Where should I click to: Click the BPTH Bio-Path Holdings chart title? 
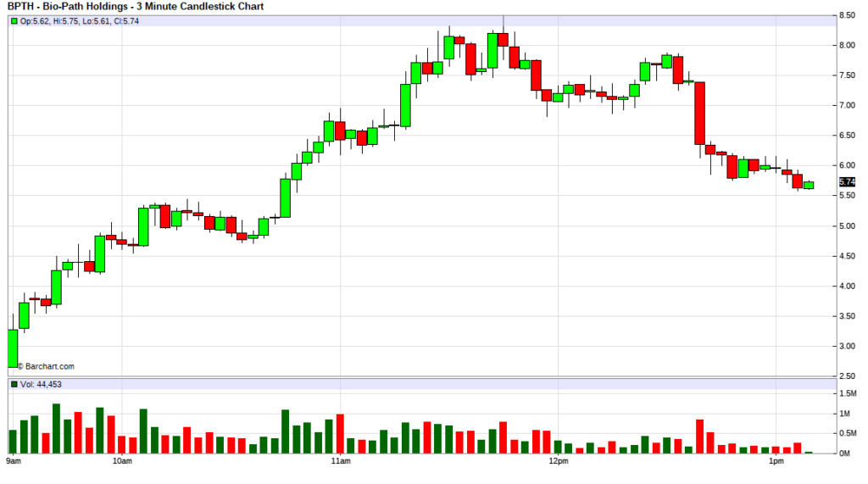[136, 7]
